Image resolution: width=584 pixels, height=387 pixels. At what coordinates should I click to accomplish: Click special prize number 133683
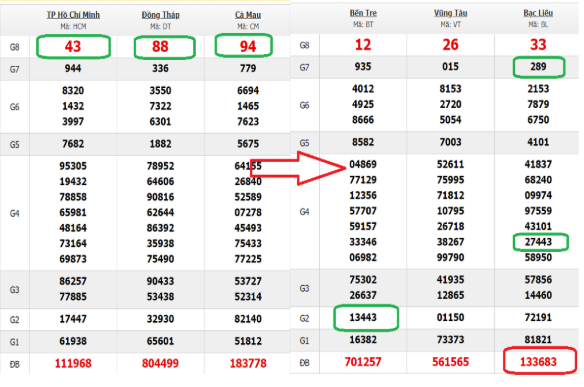coord(538,362)
